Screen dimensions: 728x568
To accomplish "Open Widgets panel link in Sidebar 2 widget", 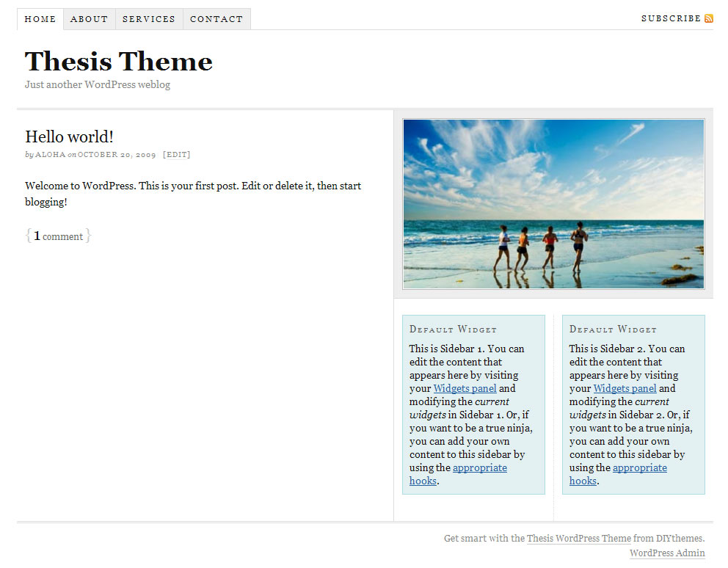I will coord(625,388).
